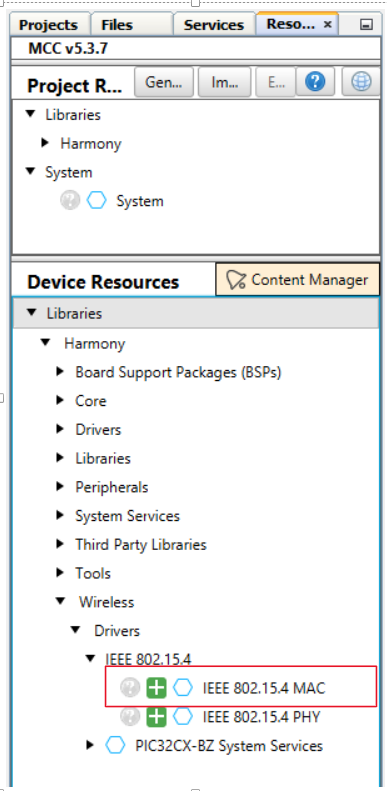Add IEEE 802.15.4 PHY with green plus icon
The height and width of the screenshot is (791, 387).
[156, 717]
